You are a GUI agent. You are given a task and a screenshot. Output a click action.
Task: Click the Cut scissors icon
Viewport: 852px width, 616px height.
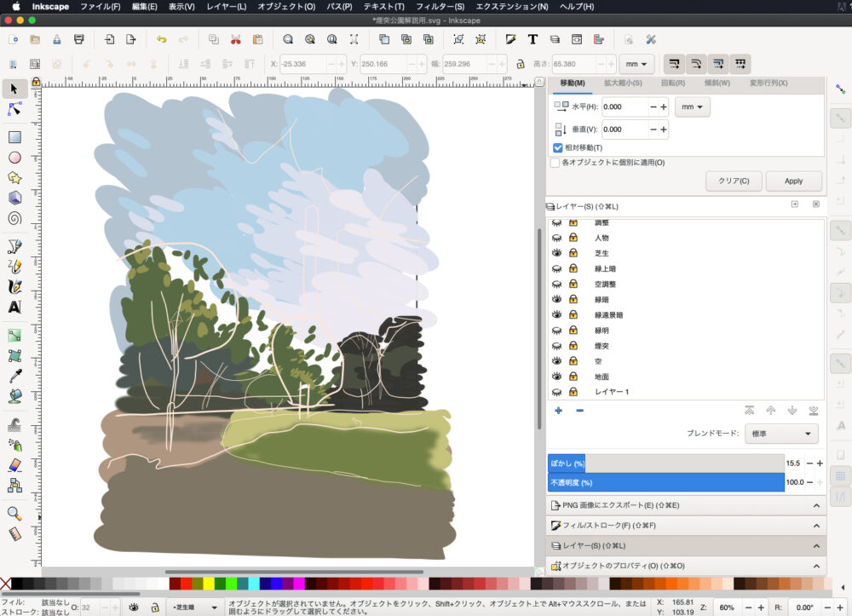(235, 39)
